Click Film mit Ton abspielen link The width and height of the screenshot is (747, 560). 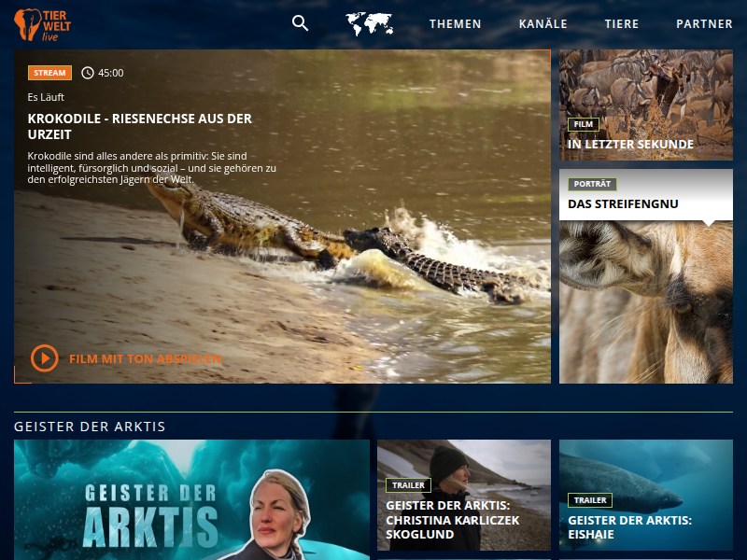click(x=145, y=358)
